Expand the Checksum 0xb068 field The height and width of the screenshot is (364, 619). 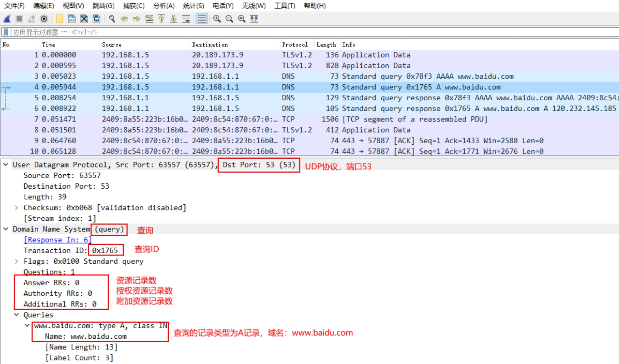16,208
